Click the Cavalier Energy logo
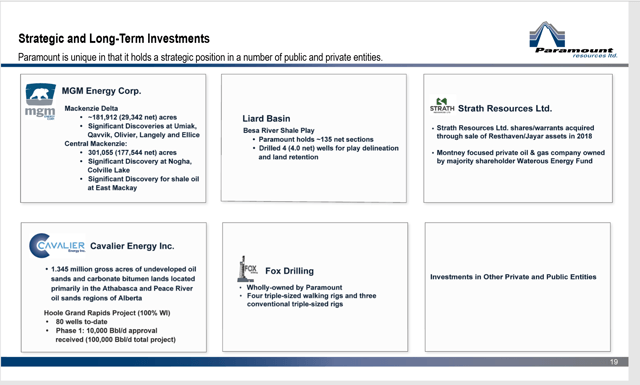The image size is (640, 385). pyautogui.click(x=57, y=246)
